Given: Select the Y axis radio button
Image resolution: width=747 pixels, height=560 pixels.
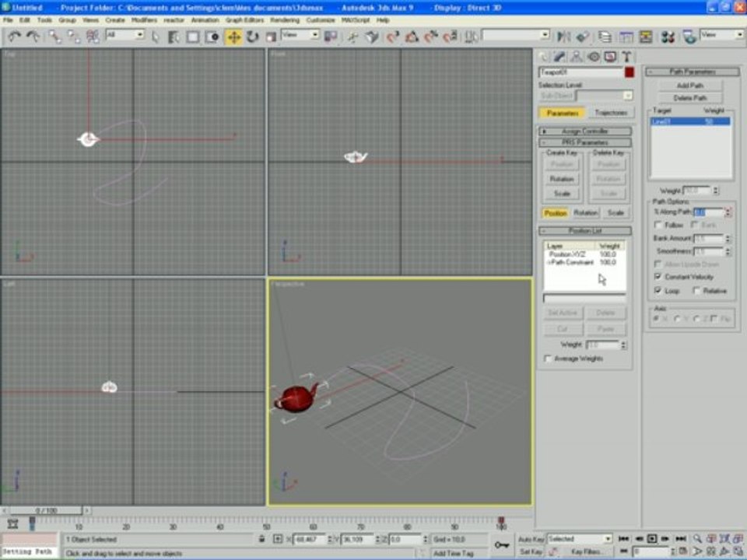Looking at the screenshot, I should [x=678, y=319].
